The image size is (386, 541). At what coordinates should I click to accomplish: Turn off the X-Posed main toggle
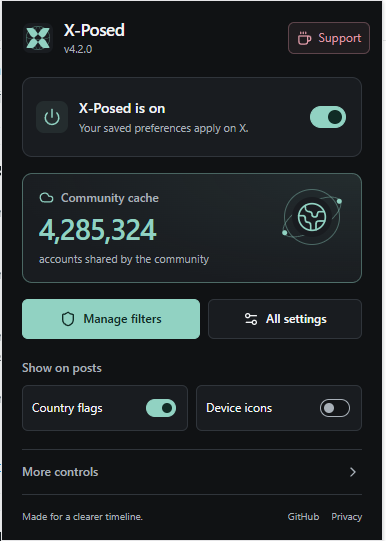click(x=328, y=117)
